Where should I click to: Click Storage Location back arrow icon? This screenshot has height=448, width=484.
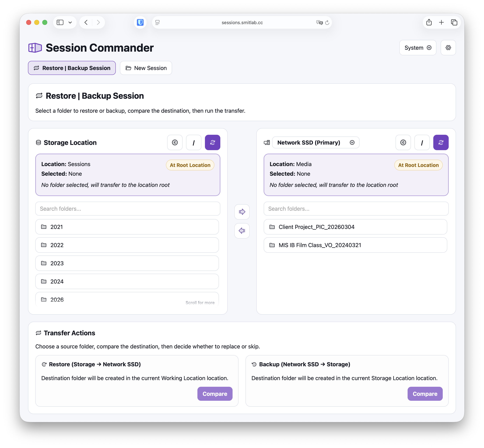pyautogui.click(x=175, y=143)
